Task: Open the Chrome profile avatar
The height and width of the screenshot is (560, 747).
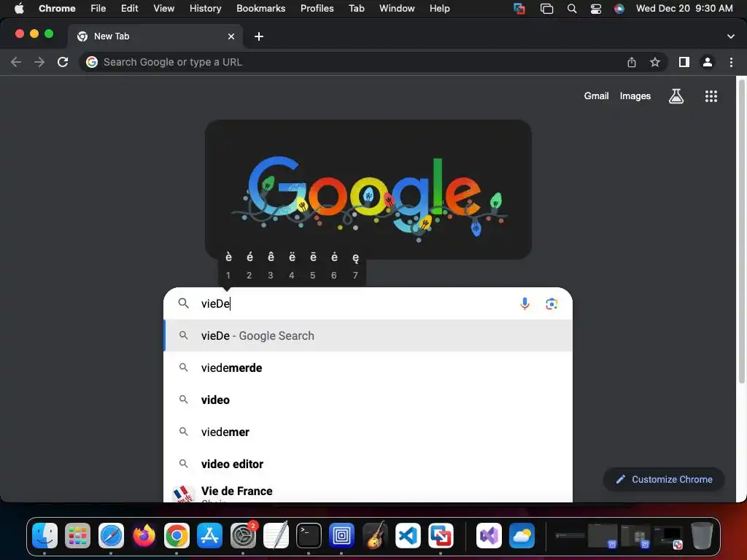Action: tap(708, 62)
